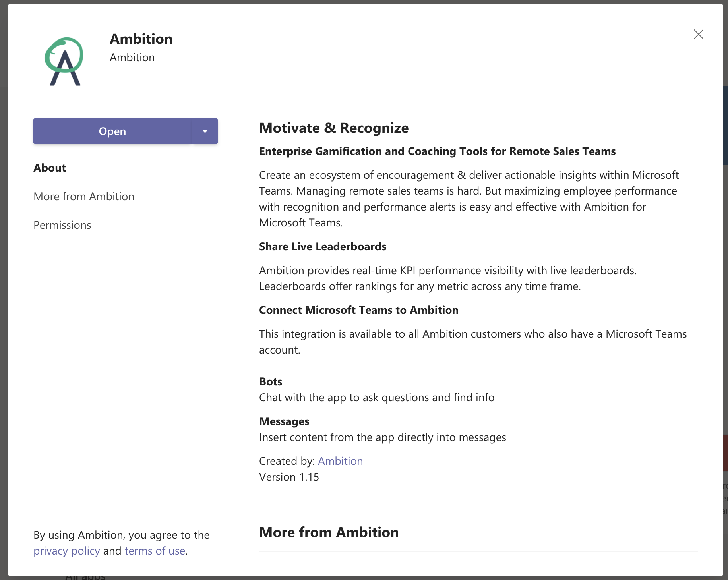Click the Ambition publisher name under title
This screenshot has height=580, width=728.
coord(132,58)
